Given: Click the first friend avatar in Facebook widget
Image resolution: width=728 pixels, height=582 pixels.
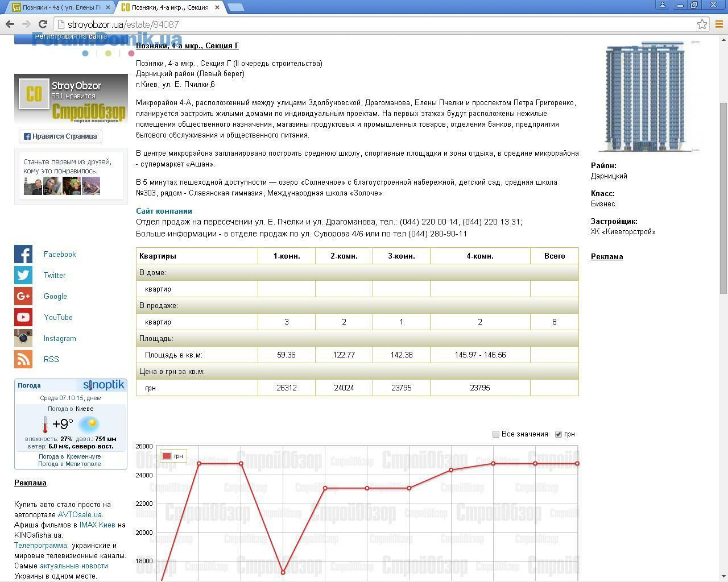Looking at the screenshot, I should [x=32, y=186].
